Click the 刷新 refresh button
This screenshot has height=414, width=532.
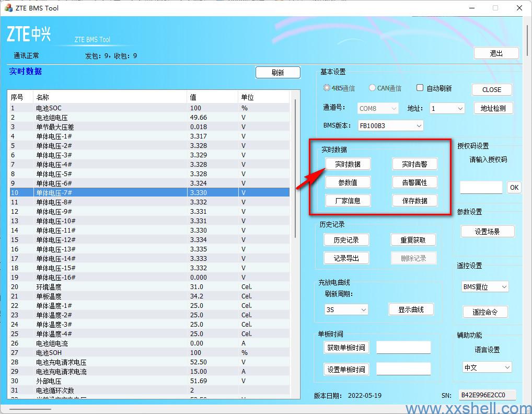pos(277,72)
